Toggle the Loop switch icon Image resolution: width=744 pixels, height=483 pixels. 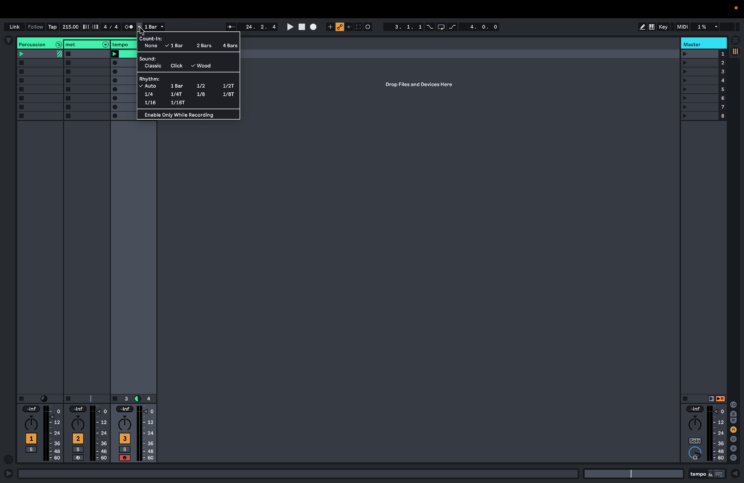tap(441, 27)
